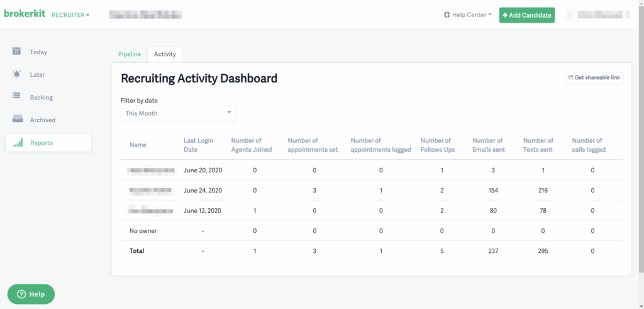Click Number of Texts sent header
This screenshot has height=309, width=644.
tap(538, 145)
